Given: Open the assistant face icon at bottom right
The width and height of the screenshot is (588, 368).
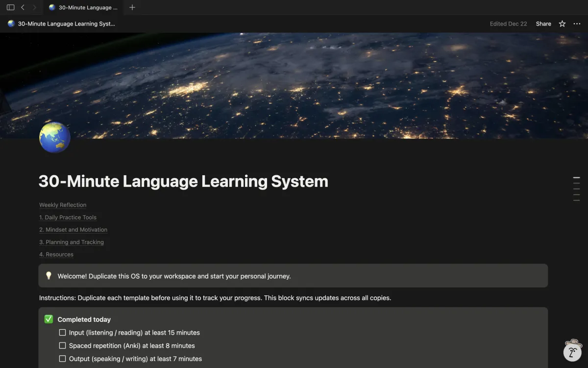Looking at the screenshot, I should [x=572, y=351].
